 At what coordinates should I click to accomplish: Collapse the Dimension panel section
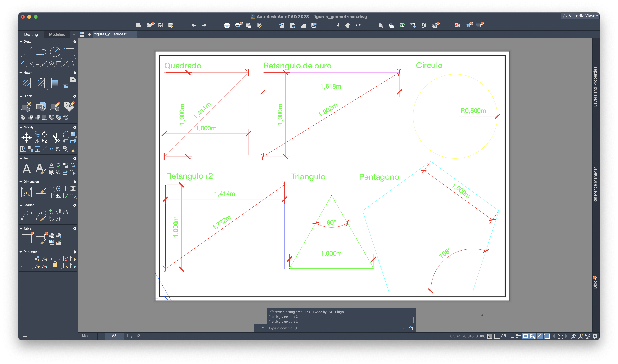point(21,182)
